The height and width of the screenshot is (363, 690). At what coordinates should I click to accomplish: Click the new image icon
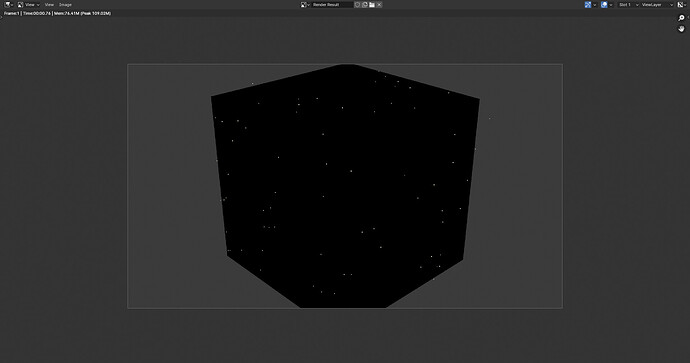click(x=365, y=4)
